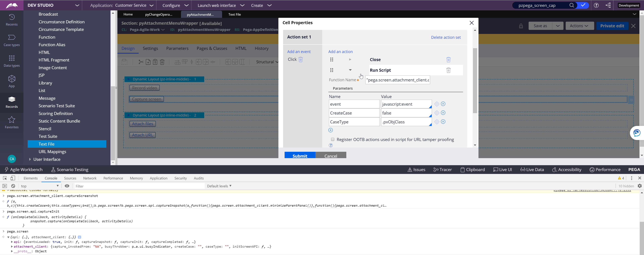
Task: Delete the Close action
Action: (448, 60)
